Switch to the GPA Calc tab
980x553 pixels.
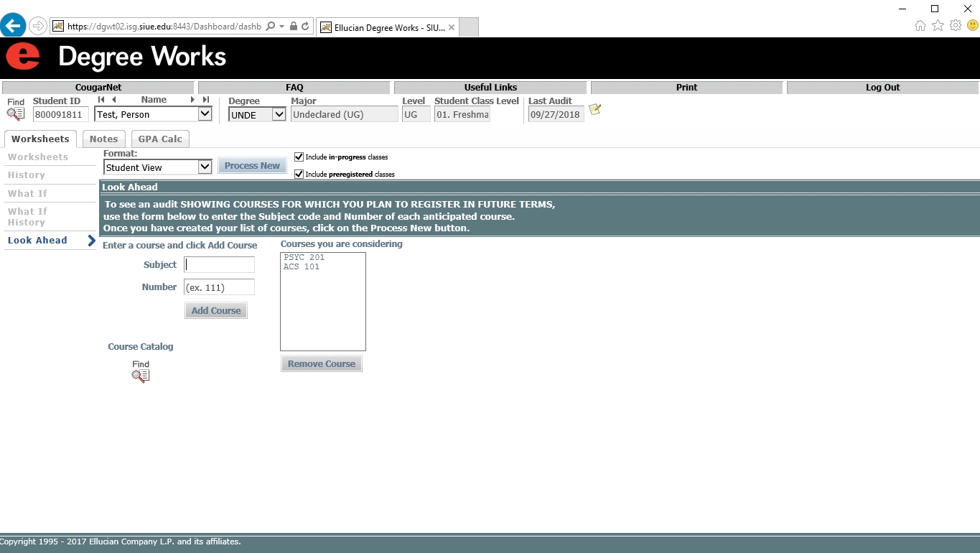coord(160,139)
